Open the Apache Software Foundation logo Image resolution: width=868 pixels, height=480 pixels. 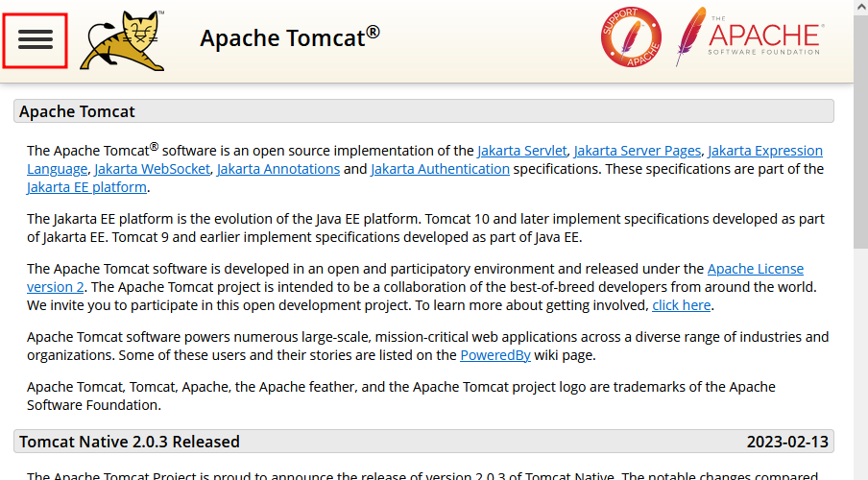click(750, 36)
